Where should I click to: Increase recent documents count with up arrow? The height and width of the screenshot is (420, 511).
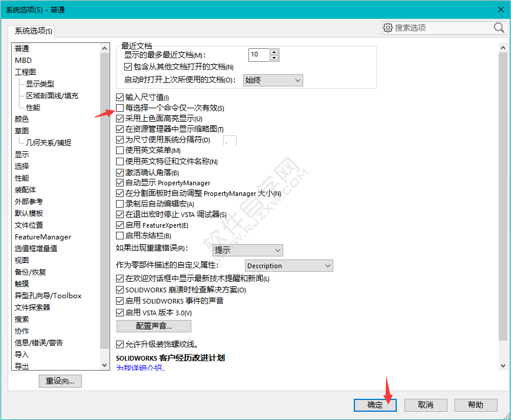[x=274, y=50]
